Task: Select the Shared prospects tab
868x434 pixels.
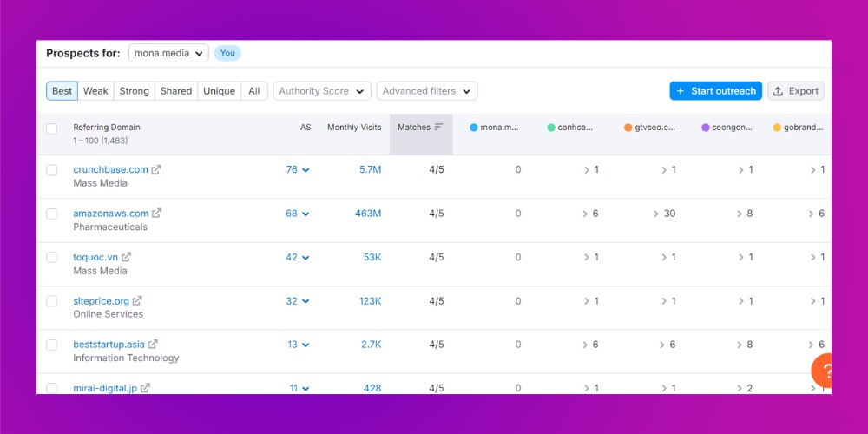Action: pyautogui.click(x=176, y=91)
